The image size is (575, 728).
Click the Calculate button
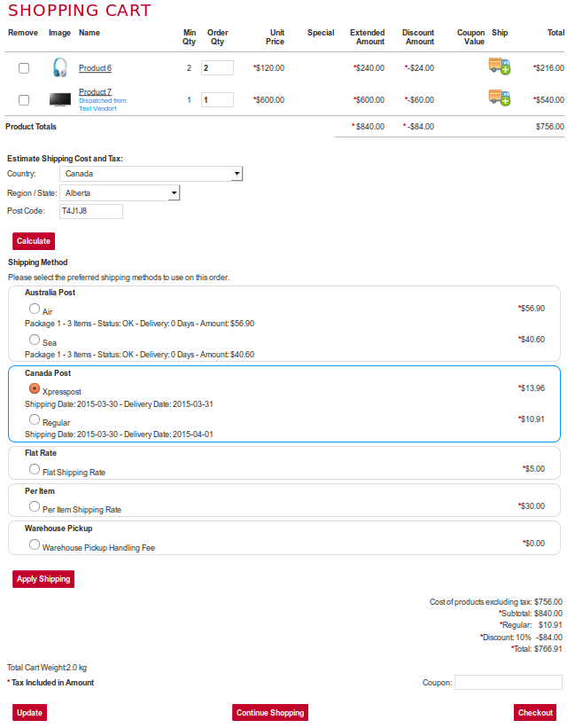coord(33,240)
